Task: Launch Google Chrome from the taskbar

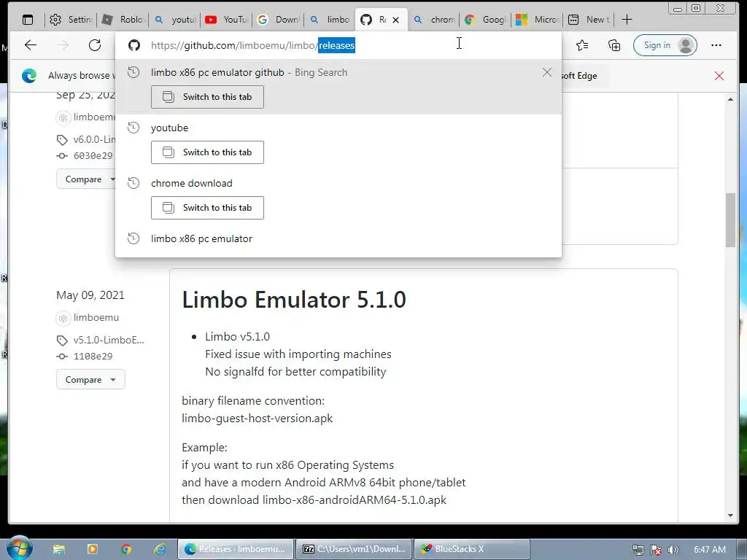Action: (126, 550)
